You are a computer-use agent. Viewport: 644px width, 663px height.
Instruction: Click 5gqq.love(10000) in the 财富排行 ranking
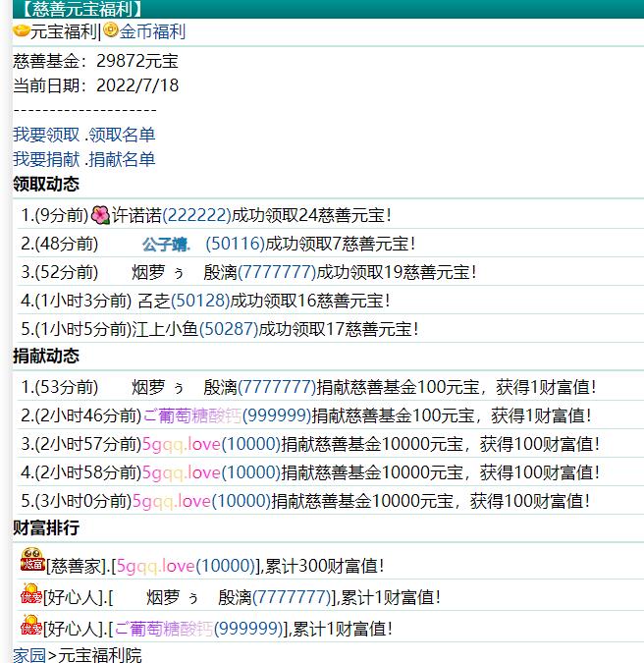pyautogui.click(x=185, y=566)
